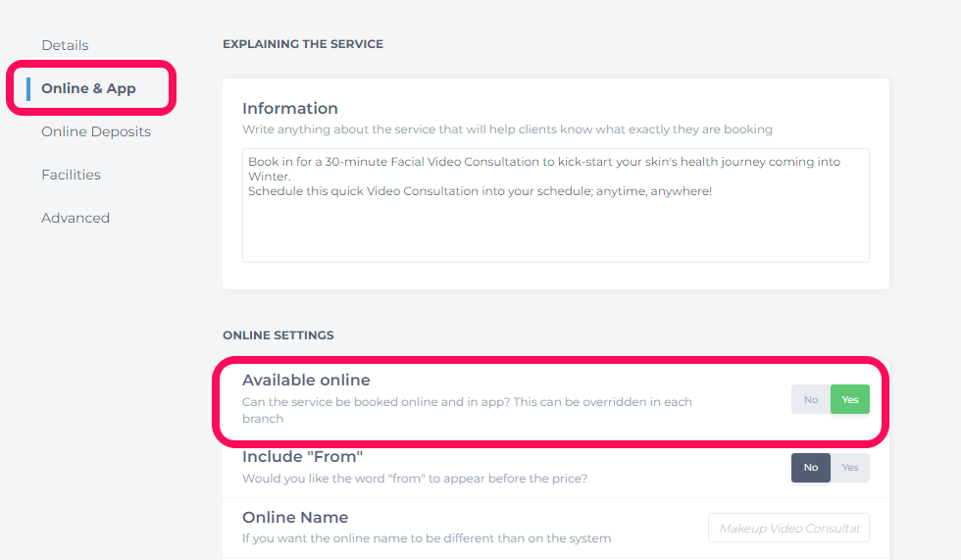Set Include "From" to Yes
The width and height of the screenshot is (961, 560).
point(849,468)
